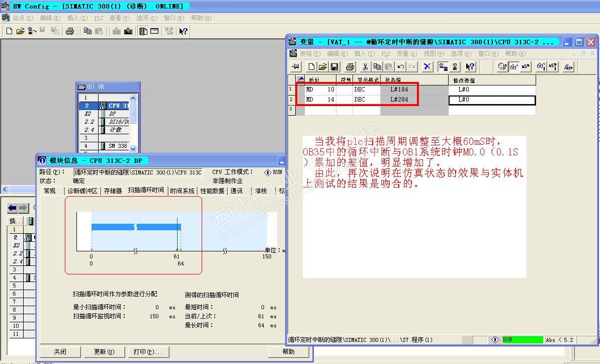Switch to 存储器 tab
This screenshot has width=600, height=364.
113,191
